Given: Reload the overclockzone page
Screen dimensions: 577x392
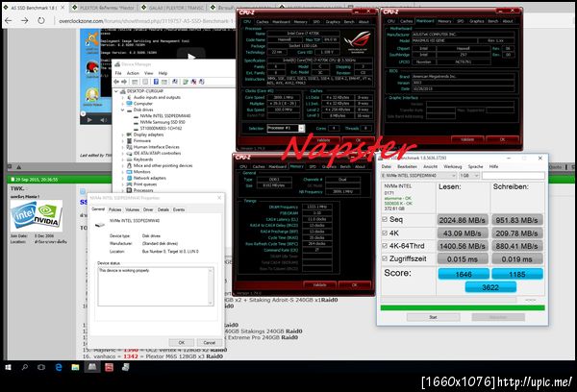Looking at the screenshot, I should (x=41, y=20).
